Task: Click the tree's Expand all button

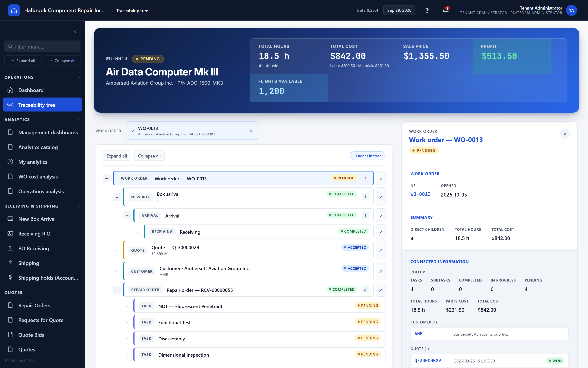Action: tap(117, 156)
